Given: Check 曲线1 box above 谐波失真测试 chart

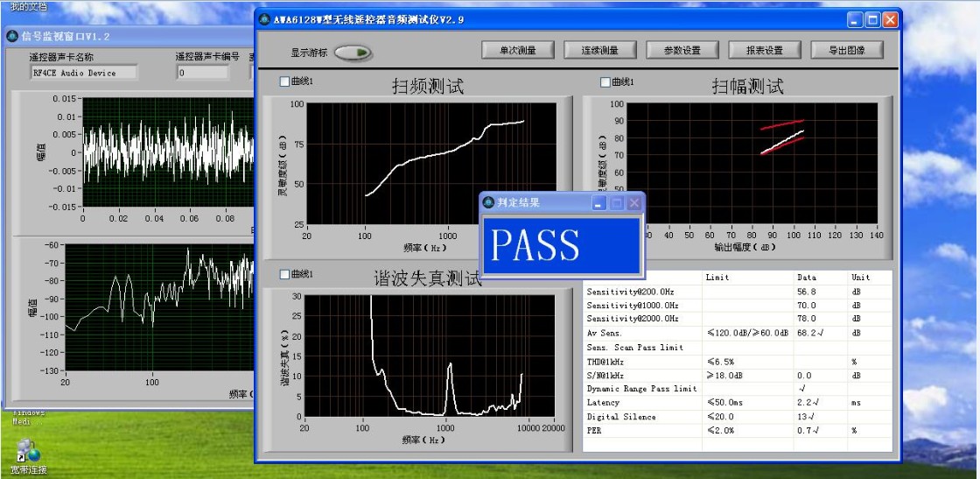Looking at the screenshot, I should click(x=284, y=274).
